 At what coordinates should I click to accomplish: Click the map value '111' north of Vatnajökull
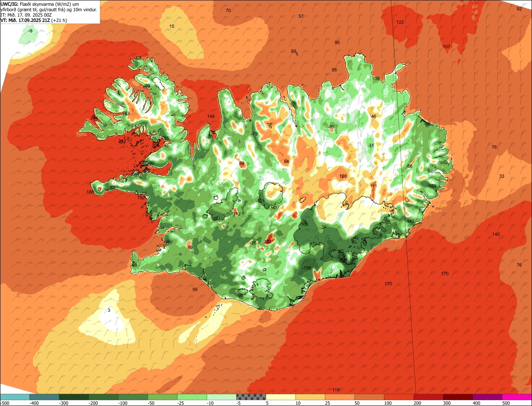[374, 186]
